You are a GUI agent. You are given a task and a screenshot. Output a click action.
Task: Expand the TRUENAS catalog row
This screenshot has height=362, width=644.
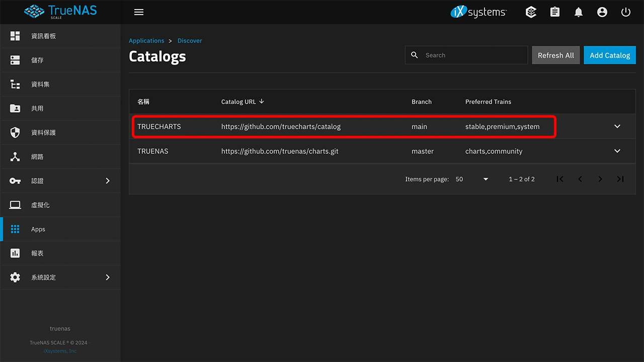click(x=617, y=151)
